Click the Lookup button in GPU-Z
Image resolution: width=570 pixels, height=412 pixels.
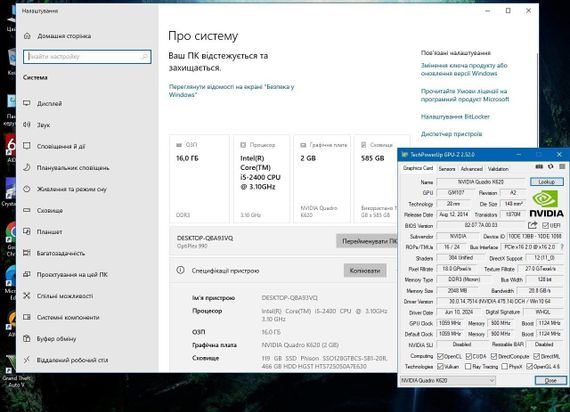pyautogui.click(x=546, y=181)
